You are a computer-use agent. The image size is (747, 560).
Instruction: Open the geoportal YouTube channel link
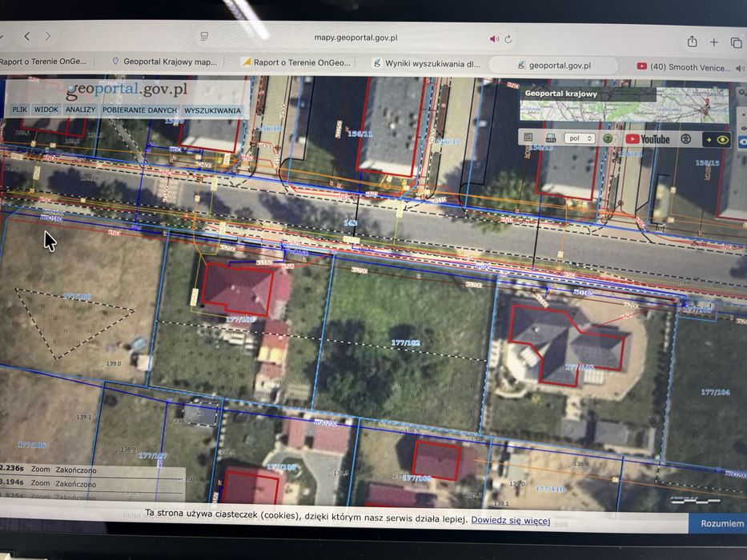tap(648, 139)
